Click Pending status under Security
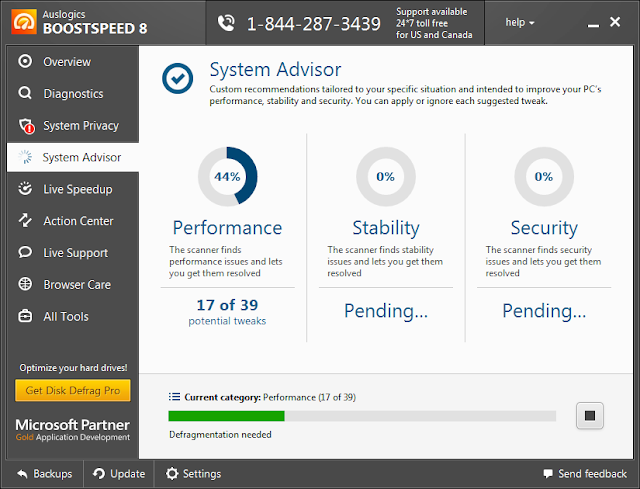The width and height of the screenshot is (640, 489). tap(544, 311)
